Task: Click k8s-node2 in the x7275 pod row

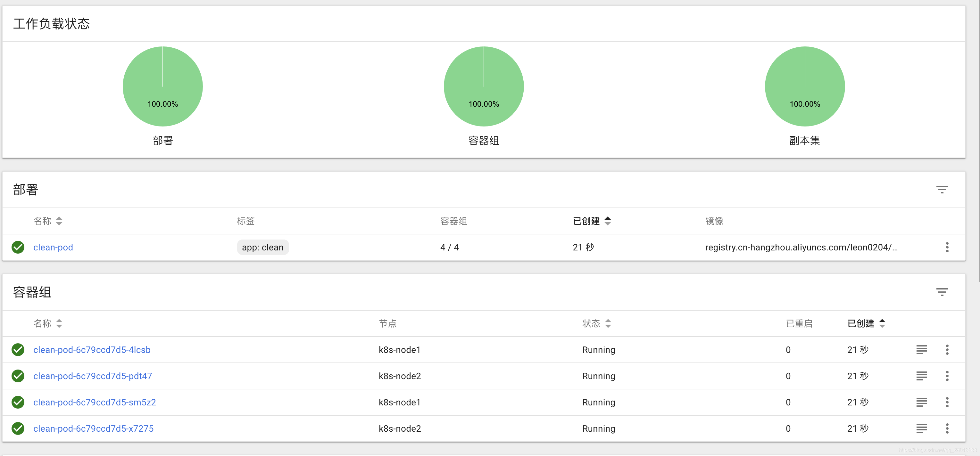Action: point(400,428)
